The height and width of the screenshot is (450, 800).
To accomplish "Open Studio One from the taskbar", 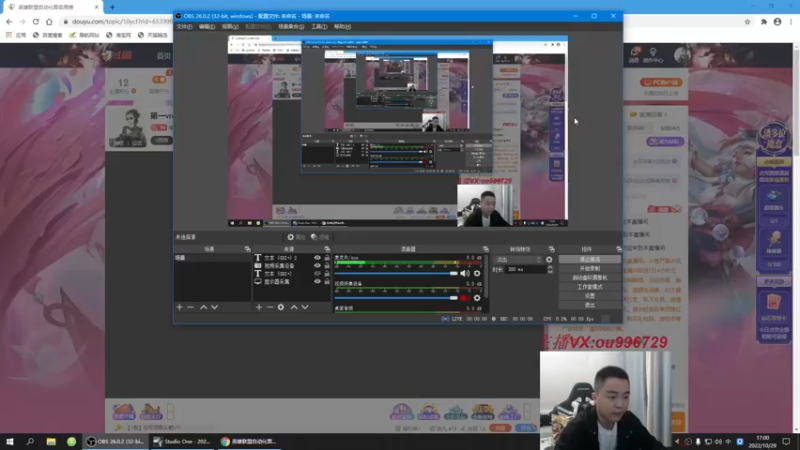I will 182,441.
